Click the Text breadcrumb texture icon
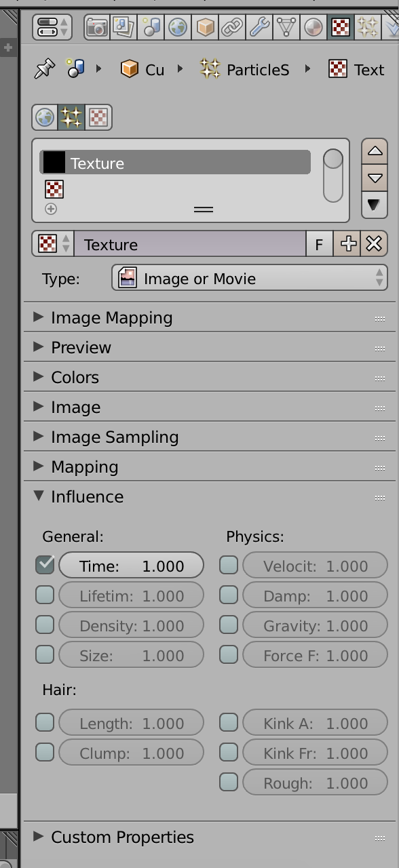Screen dimensions: 399x868 coord(337,69)
